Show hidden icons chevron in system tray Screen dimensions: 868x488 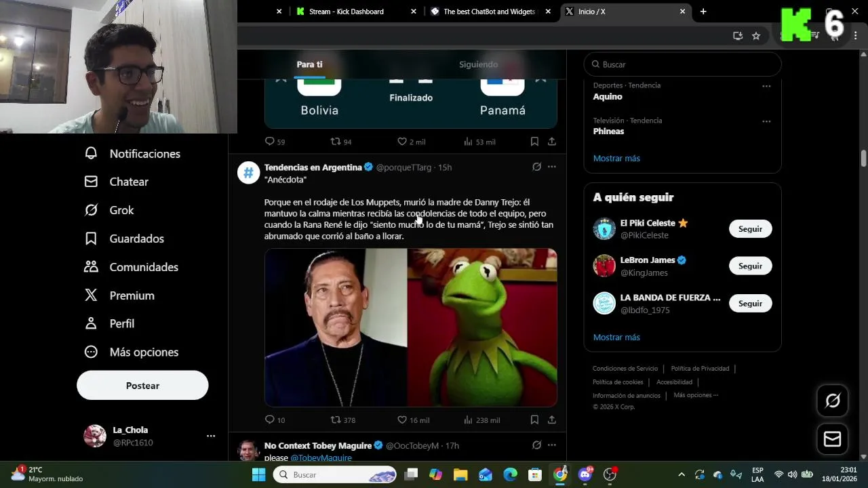point(682,474)
